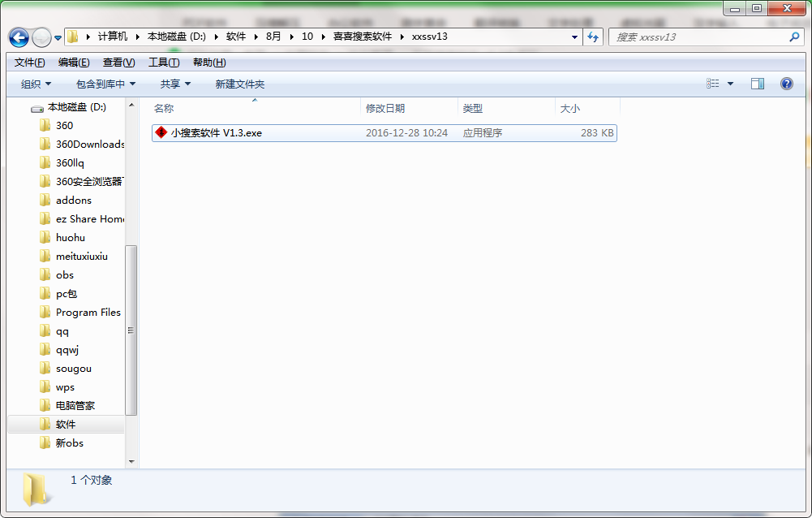Click the qq folder icon in the tree

coord(45,330)
